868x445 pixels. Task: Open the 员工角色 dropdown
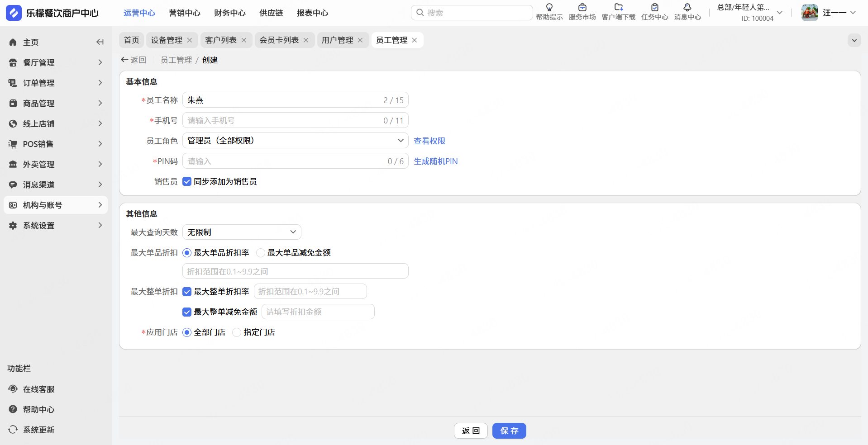tap(295, 141)
